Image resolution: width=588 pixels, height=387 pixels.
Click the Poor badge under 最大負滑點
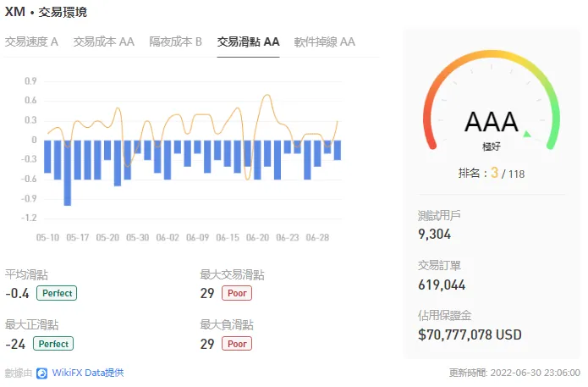(x=237, y=344)
